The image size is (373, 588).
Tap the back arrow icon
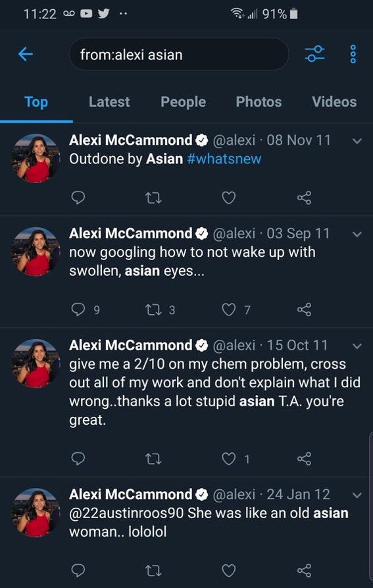tap(26, 55)
